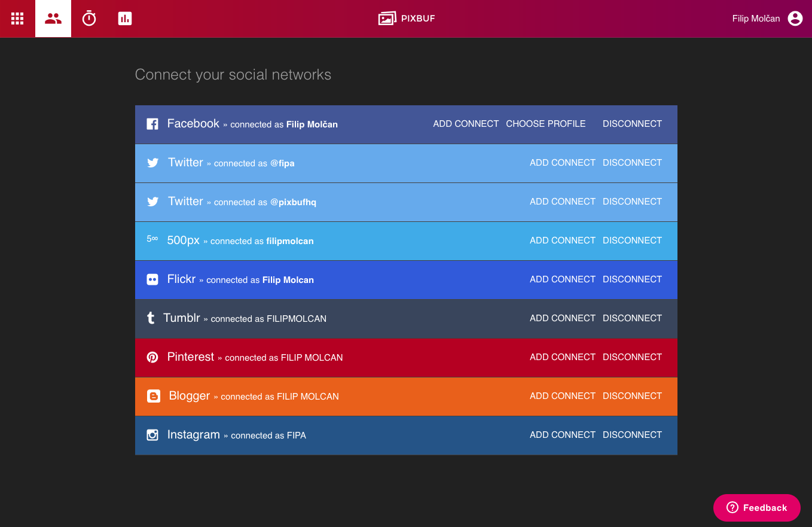The height and width of the screenshot is (527, 812).
Task: Click the Instagram camera icon
Action: [x=152, y=435]
